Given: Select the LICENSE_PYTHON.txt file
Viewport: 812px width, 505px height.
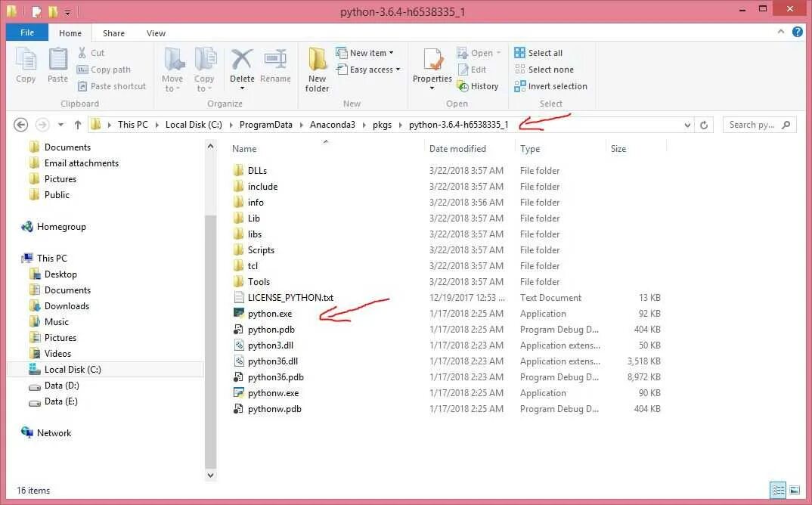Looking at the screenshot, I should click(x=290, y=298).
